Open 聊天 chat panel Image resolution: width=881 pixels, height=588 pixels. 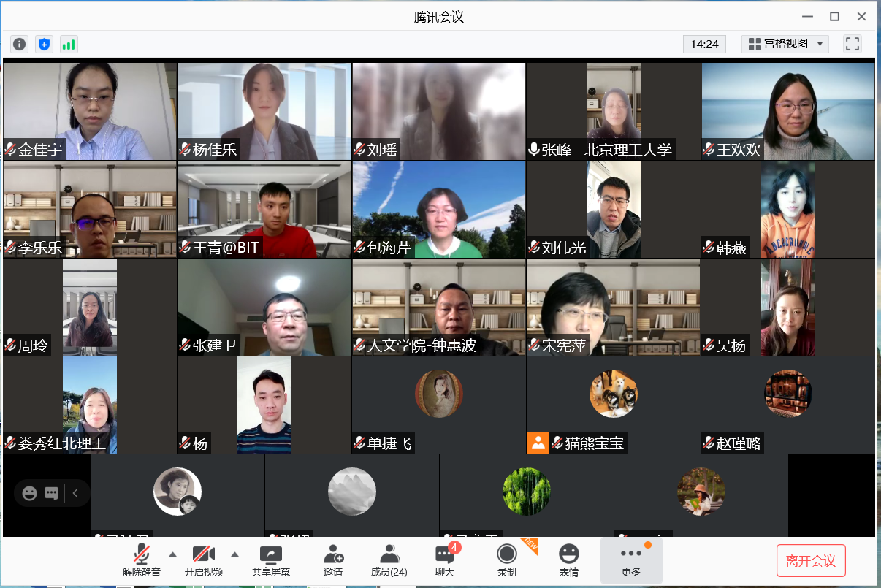point(444,560)
